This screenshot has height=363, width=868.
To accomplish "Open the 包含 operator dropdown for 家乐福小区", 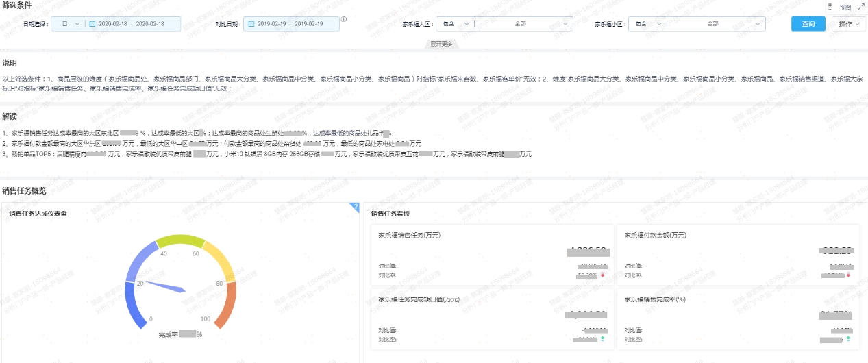I will point(648,24).
